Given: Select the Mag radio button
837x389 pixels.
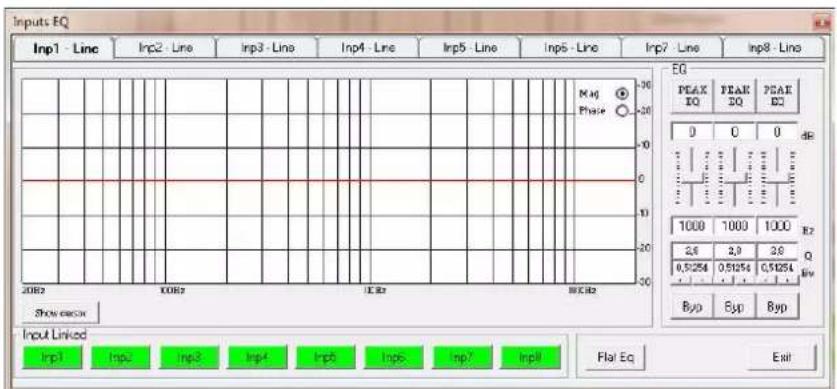Looking at the screenshot, I should click(621, 93).
